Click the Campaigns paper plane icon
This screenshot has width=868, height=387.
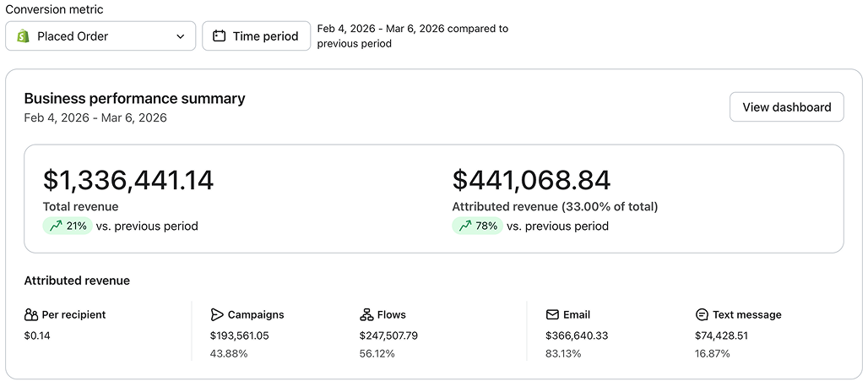click(x=217, y=314)
